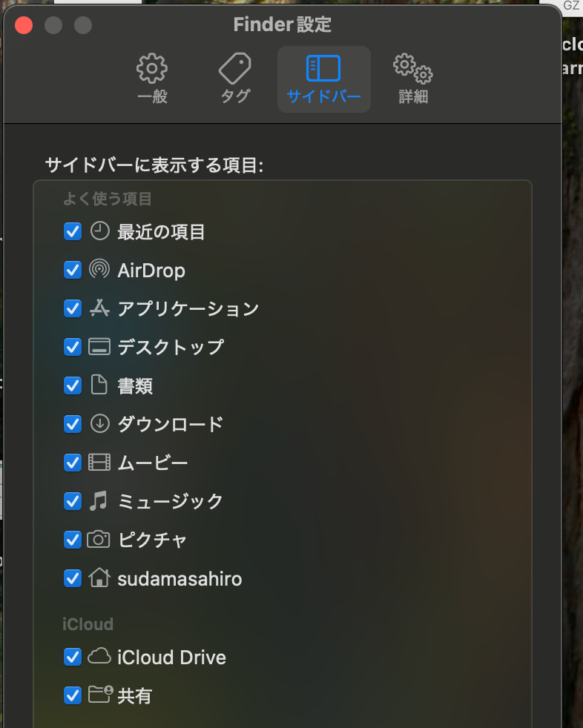This screenshot has width=583, height=728.
Task: Click the cloud icon beside iCloud Drive
Action: coord(99,656)
